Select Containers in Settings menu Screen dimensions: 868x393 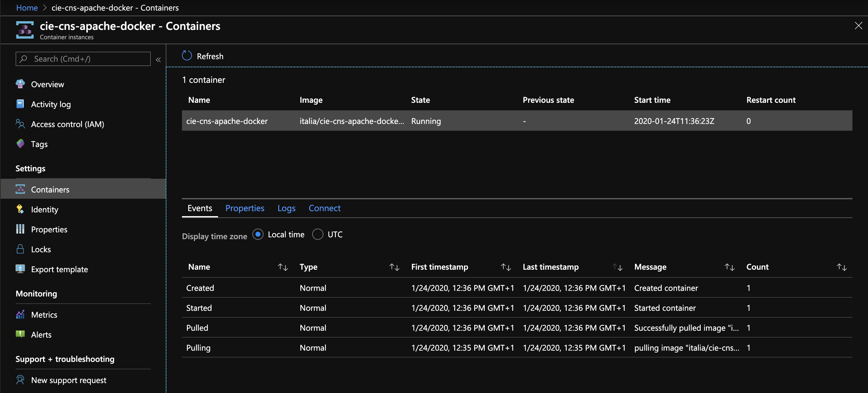click(x=83, y=189)
